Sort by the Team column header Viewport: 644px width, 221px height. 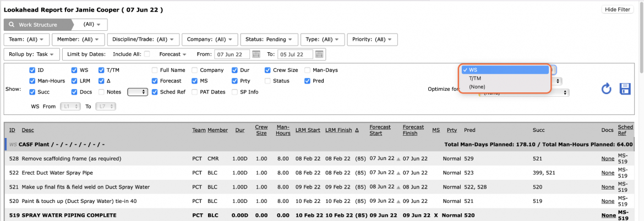click(199, 130)
